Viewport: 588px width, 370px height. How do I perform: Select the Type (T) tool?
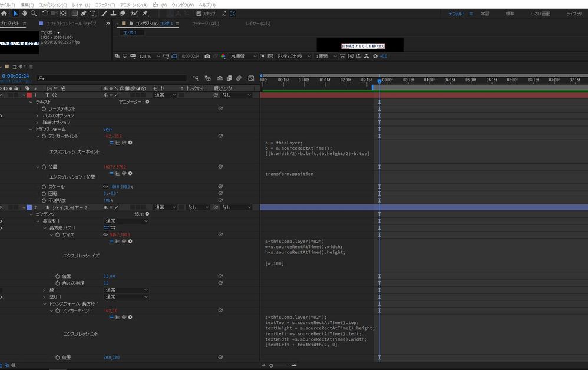pos(93,13)
